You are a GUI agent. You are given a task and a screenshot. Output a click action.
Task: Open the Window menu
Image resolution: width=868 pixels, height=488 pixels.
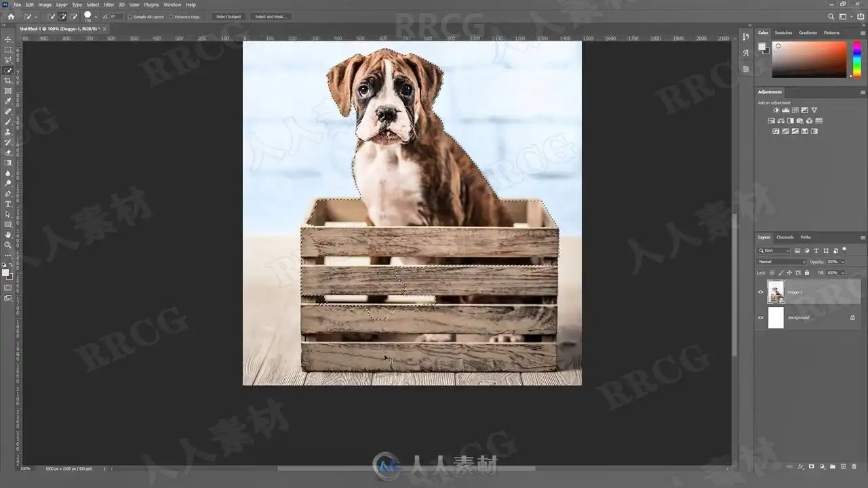[172, 5]
